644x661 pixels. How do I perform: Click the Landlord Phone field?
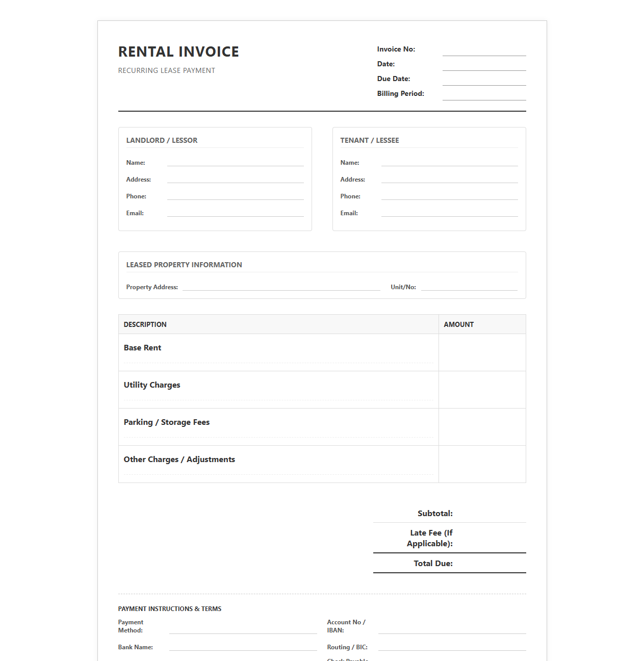coord(235,196)
